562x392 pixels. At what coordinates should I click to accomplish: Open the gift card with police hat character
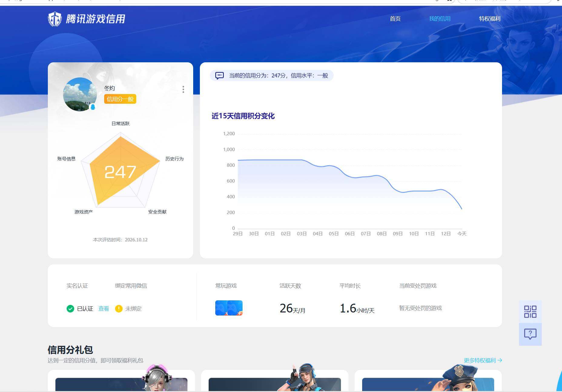point(428,381)
